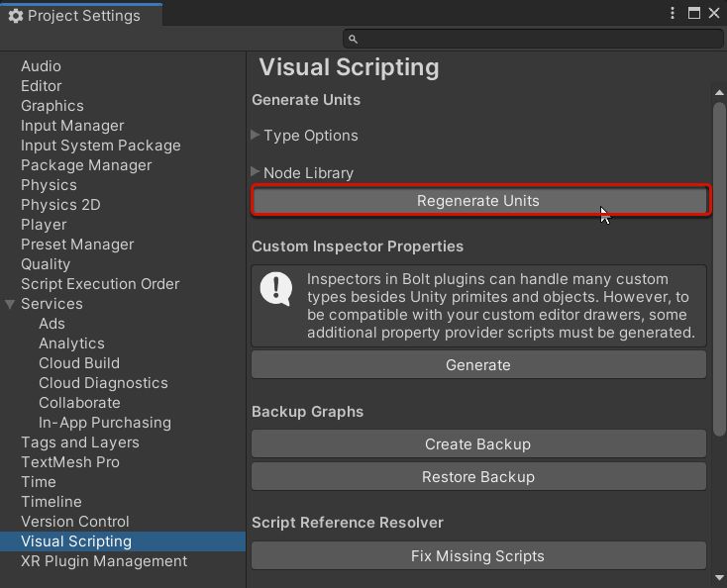Select In-App Purchasing settings
The image size is (727, 588).
(105, 423)
